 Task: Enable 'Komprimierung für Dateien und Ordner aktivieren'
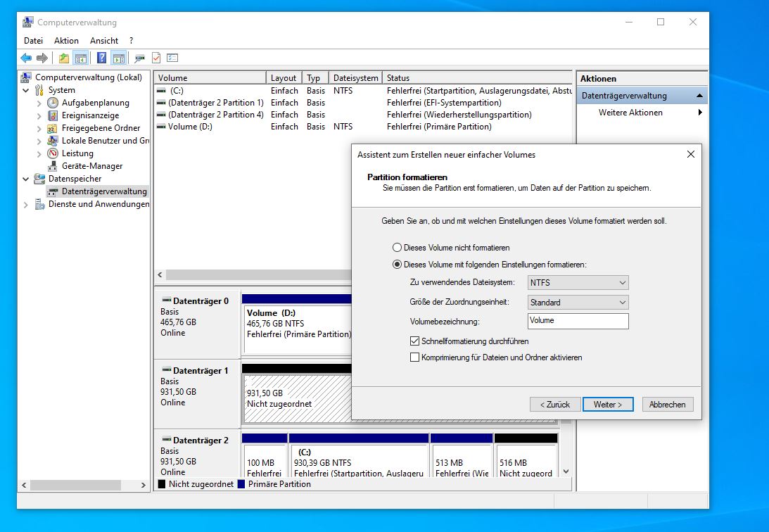click(414, 357)
